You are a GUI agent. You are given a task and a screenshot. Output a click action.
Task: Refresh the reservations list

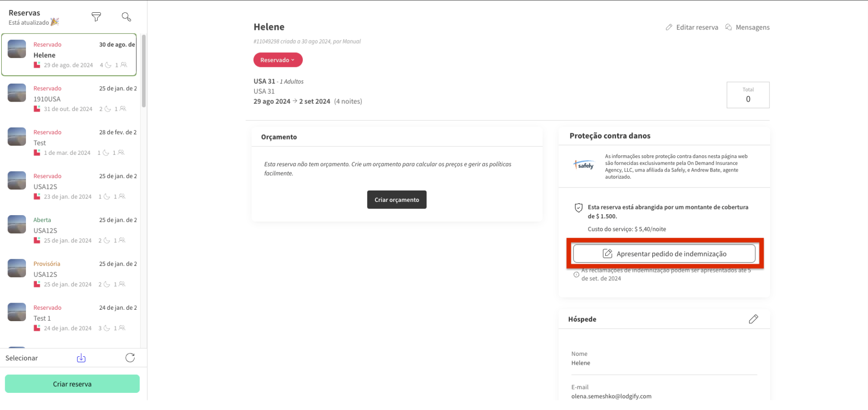pos(130,358)
